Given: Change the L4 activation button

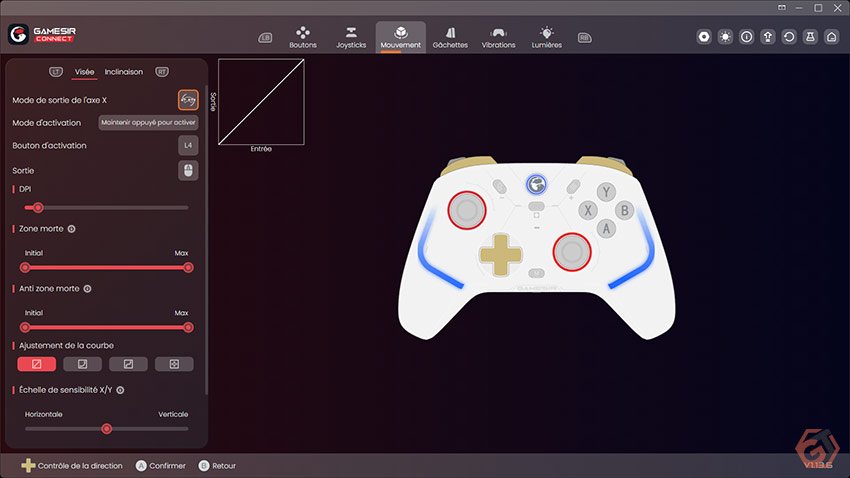Looking at the screenshot, I should click(188, 145).
